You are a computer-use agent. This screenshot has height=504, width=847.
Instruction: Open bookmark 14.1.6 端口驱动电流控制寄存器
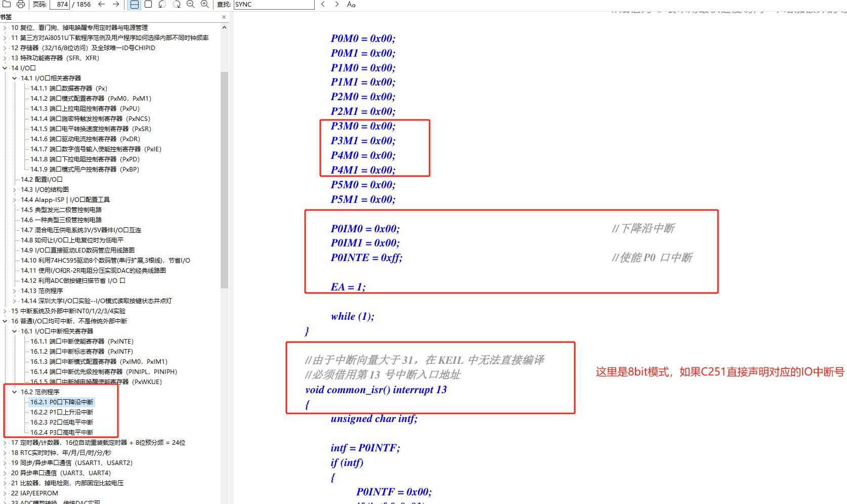click(x=86, y=139)
